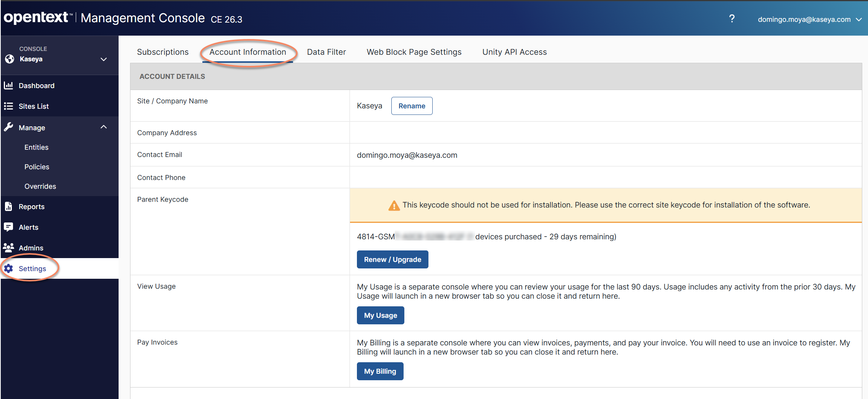868x399 pixels.
Task: Click the Settings gear icon
Action: point(8,268)
